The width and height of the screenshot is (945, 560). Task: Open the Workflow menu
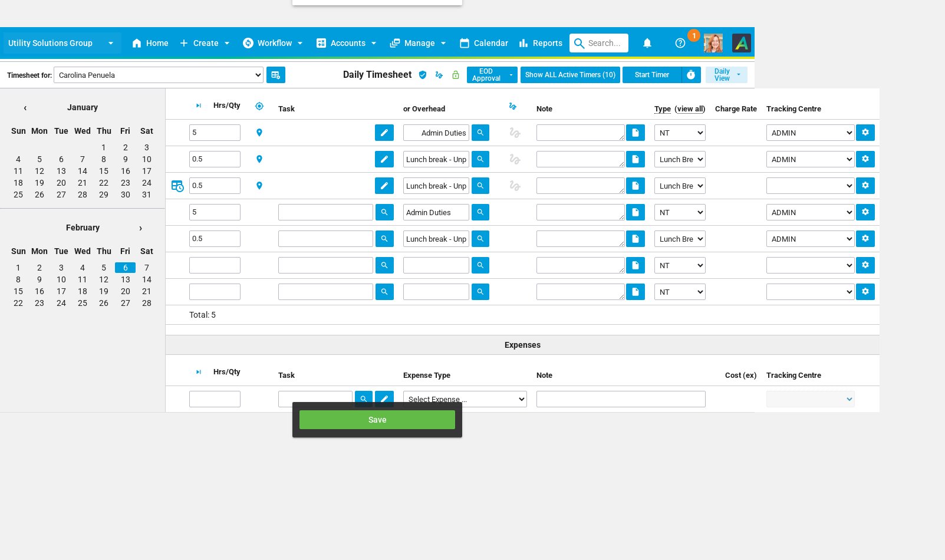(273, 43)
